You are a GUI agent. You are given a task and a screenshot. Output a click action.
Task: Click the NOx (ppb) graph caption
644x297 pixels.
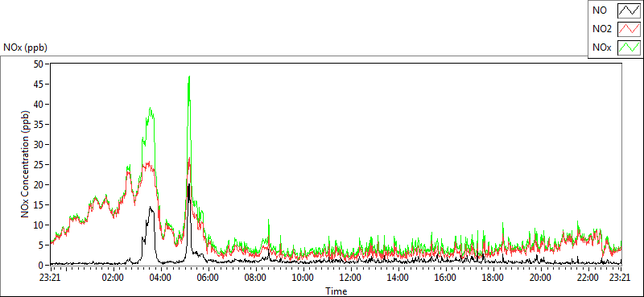point(25,47)
